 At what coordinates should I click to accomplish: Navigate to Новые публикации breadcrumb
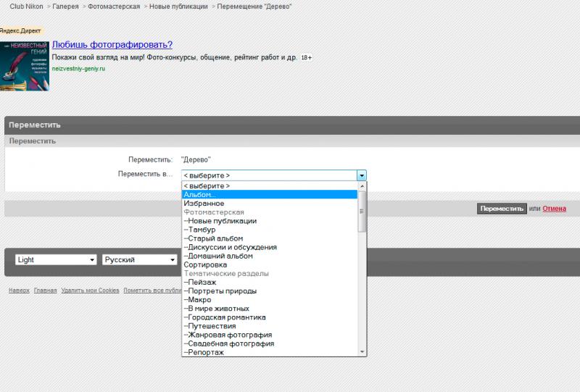pos(178,7)
